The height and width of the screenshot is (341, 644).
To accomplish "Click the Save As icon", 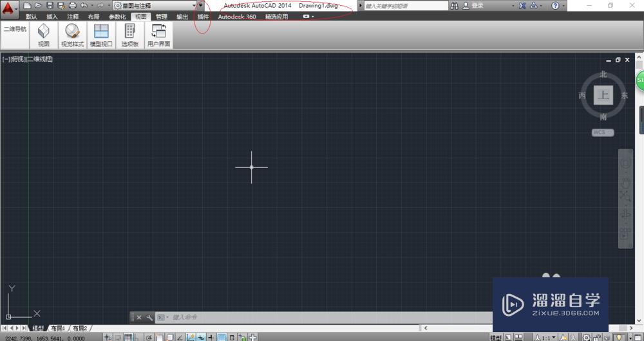I will click(61, 6).
